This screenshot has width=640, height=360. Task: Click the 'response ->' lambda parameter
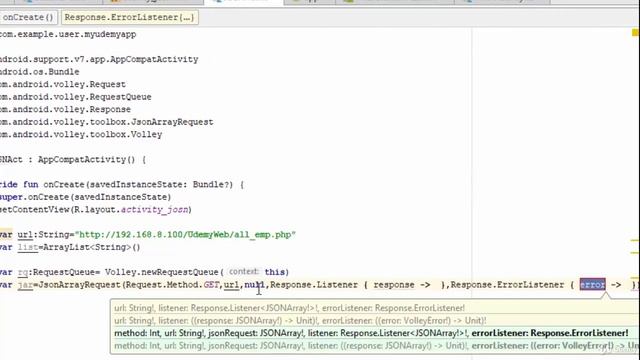click(402, 285)
